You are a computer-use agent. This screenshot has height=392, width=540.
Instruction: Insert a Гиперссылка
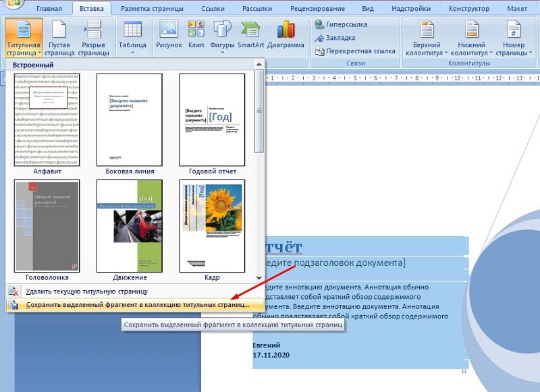tap(341, 24)
